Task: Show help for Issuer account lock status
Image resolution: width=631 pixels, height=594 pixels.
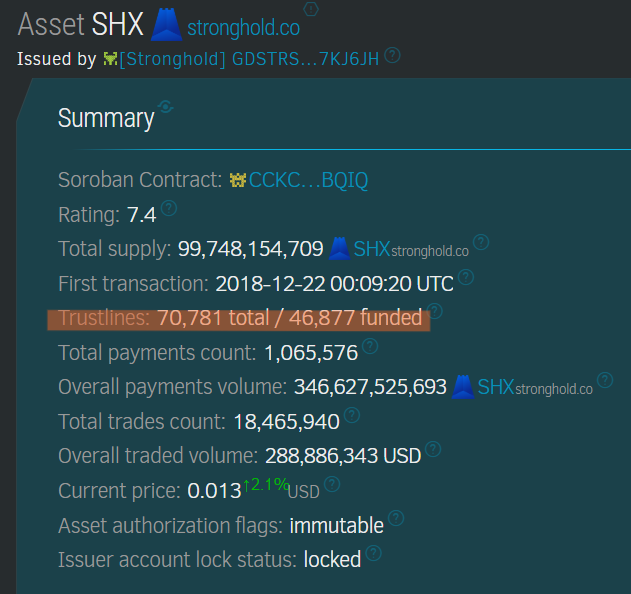Action: [373, 553]
